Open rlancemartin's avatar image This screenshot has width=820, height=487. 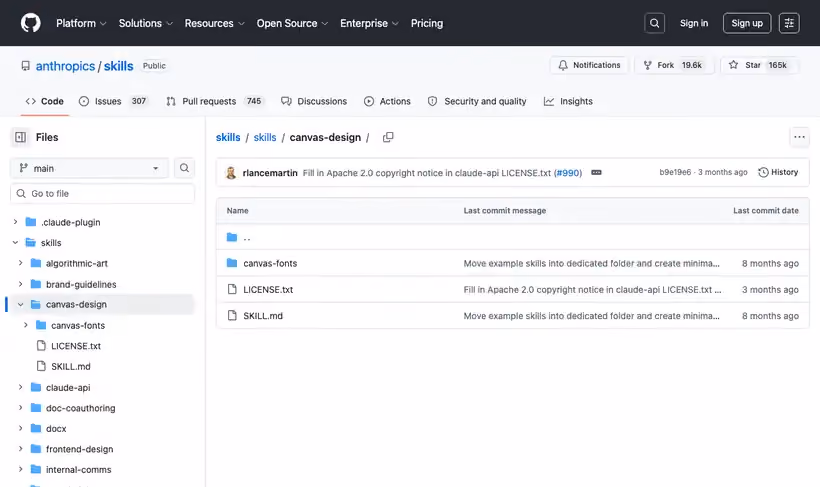pyautogui.click(x=231, y=173)
